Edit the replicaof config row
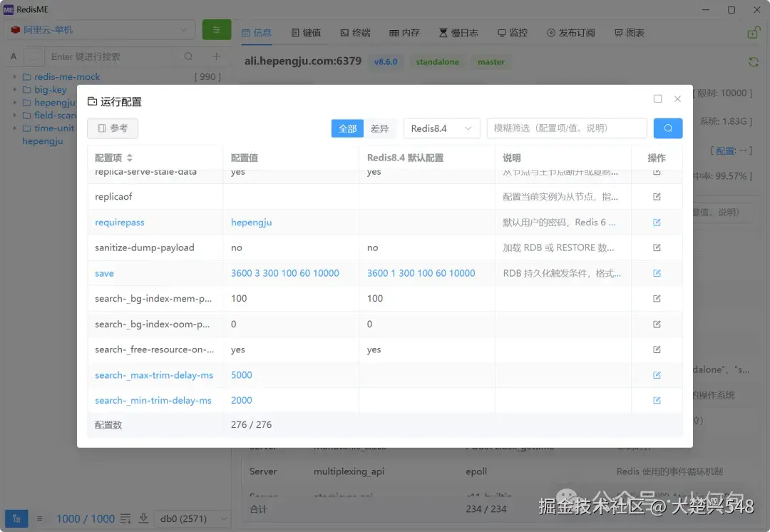This screenshot has width=770, height=532. click(x=657, y=197)
